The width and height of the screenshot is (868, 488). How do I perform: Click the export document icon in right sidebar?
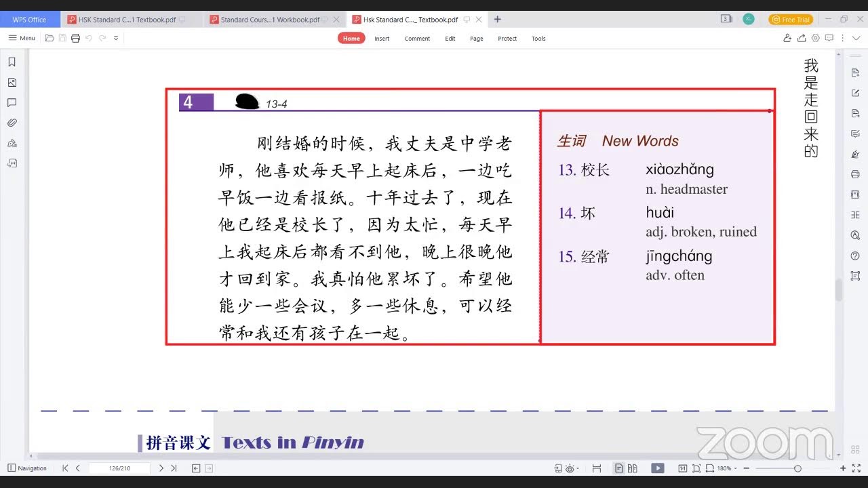(x=855, y=113)
